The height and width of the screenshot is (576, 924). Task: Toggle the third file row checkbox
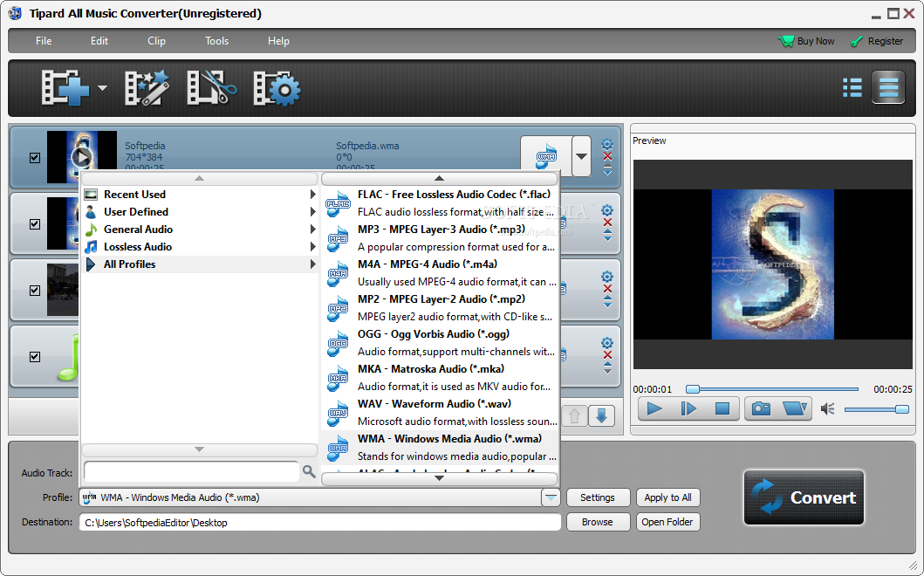pyautogui.click(x=35, y=290)
